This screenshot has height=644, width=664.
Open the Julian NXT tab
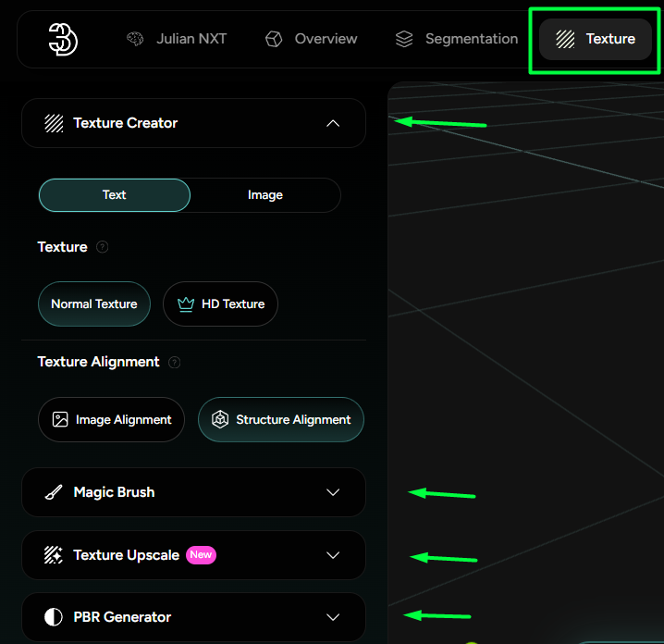(x=177, y=39)
